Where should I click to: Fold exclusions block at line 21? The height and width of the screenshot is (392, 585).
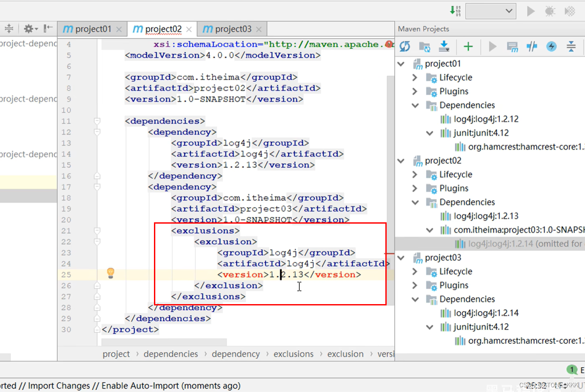[x=97, y=231]
